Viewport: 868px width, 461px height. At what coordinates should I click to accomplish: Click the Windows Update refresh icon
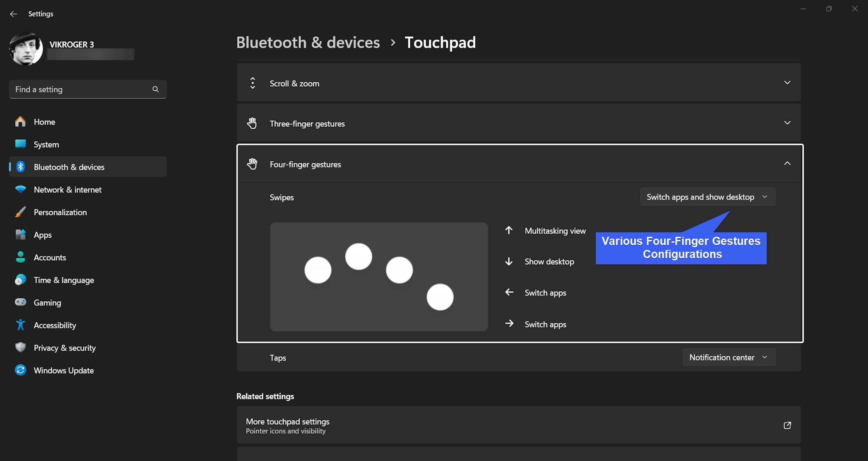tap(20, 370)
